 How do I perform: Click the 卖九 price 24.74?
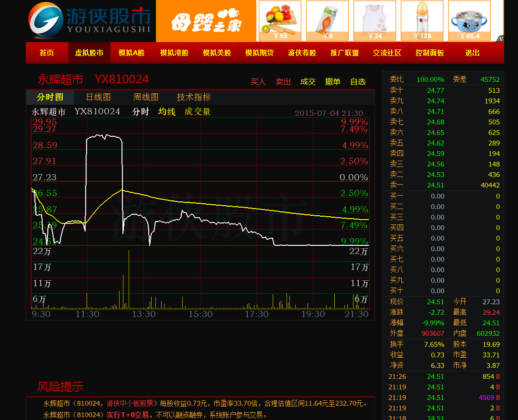point(435,101)
